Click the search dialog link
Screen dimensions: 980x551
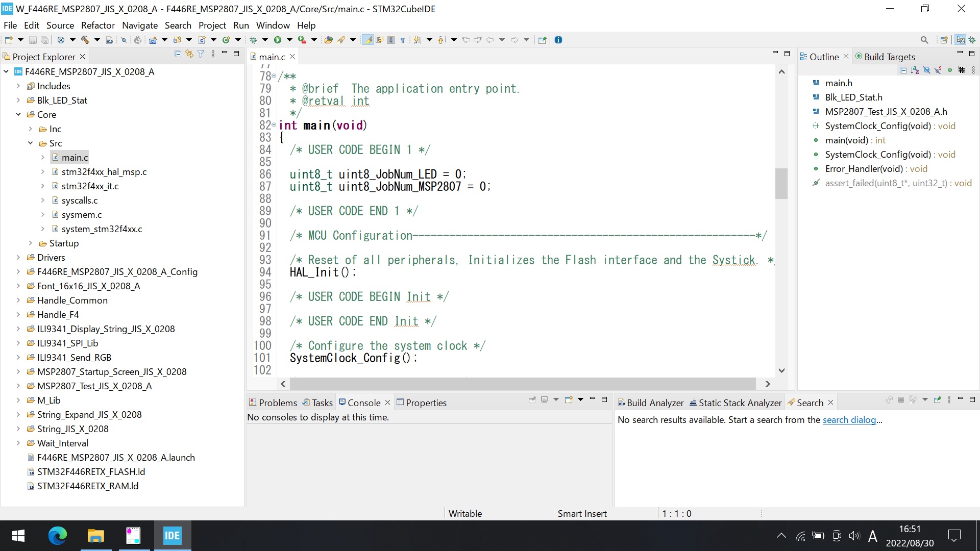point(849,420)
